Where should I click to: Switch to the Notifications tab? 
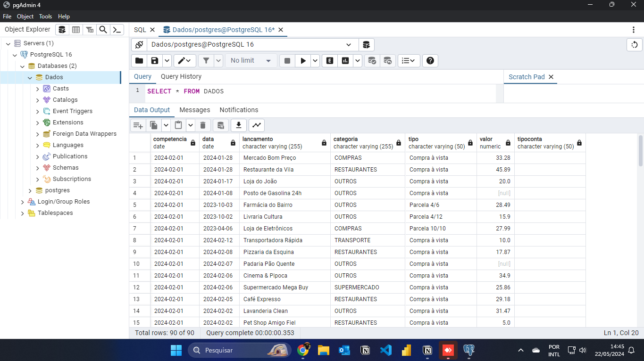click(239, 110)
